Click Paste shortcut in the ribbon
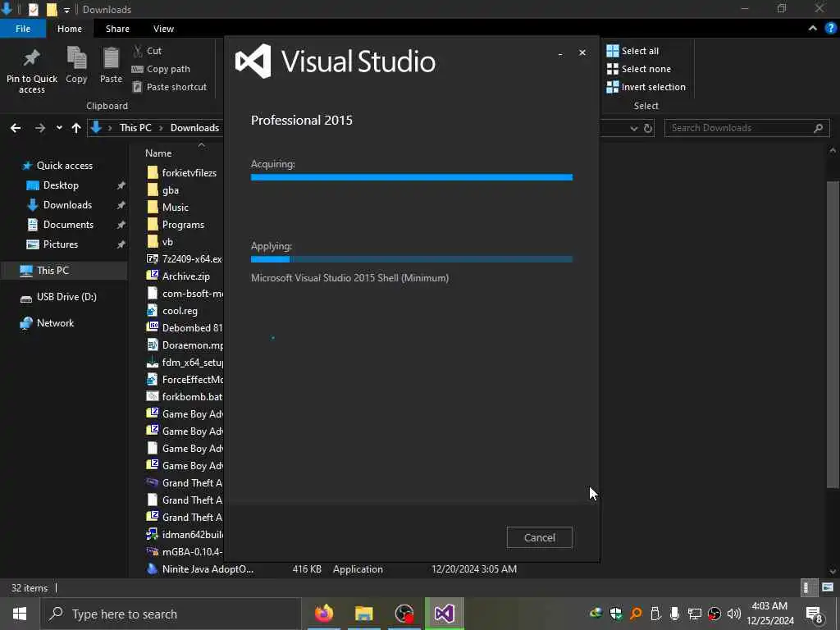Viewport: 840px width, 630px height. [169, 87]
